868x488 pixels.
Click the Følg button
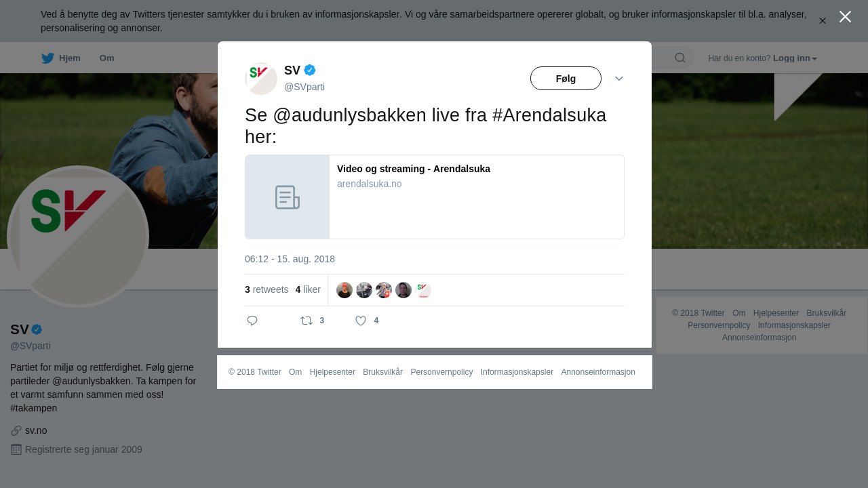[x=566, y=79]
